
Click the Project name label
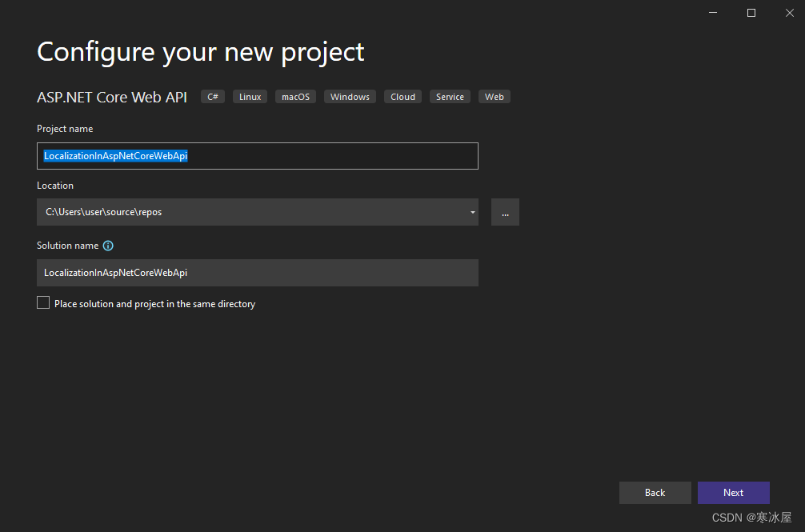click(65, 129)
